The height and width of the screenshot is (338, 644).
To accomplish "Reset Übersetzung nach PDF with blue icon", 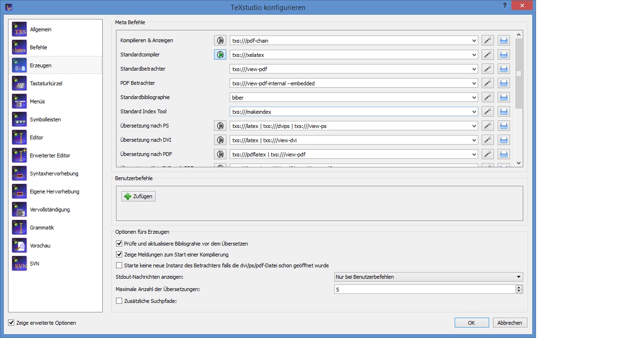I will 504,155.
